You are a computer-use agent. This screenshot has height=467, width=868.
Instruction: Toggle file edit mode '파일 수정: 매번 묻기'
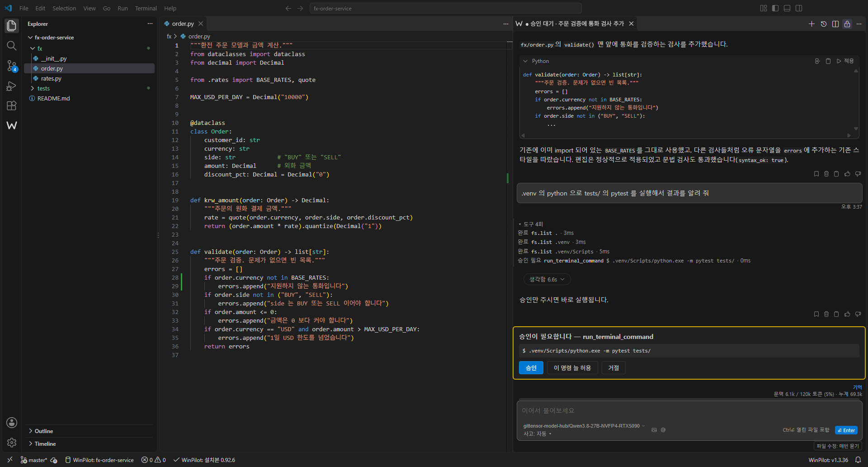coord(837,446)
